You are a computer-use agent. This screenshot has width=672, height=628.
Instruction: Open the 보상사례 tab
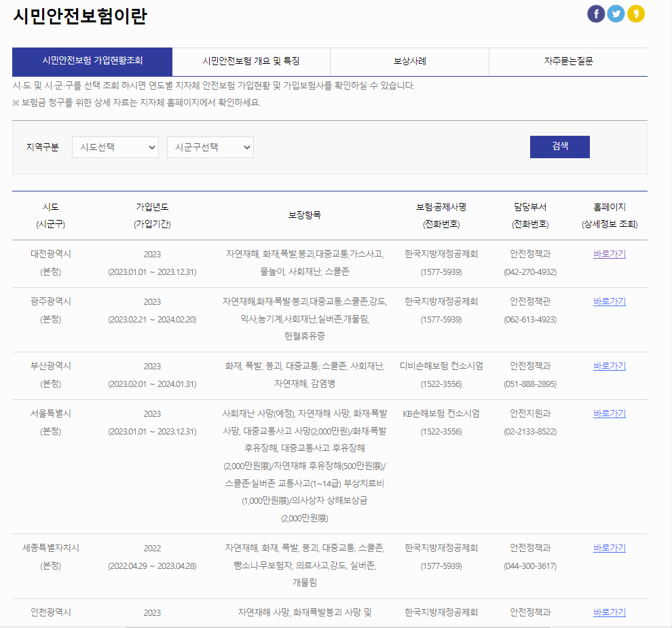(x=409, y=61)
